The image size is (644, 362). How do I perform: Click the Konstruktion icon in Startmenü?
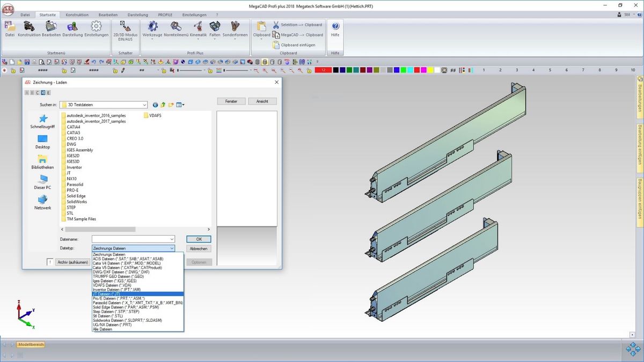click(x=29, y=28)
